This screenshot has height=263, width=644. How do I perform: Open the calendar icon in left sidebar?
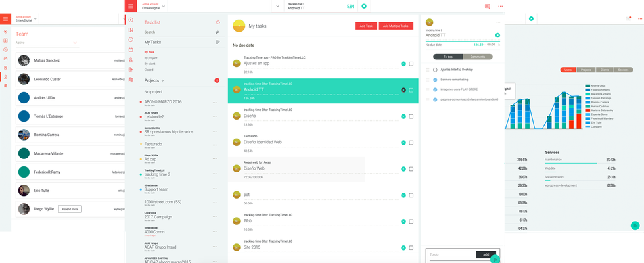point(131,49)
